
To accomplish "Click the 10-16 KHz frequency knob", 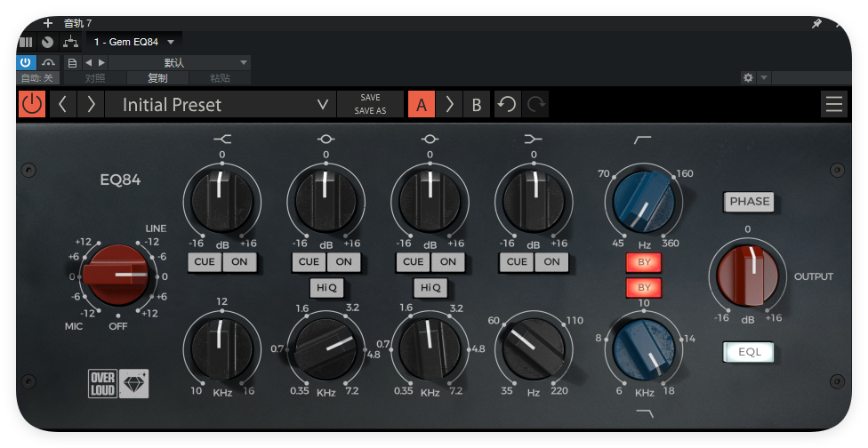I will coord(222,348).
